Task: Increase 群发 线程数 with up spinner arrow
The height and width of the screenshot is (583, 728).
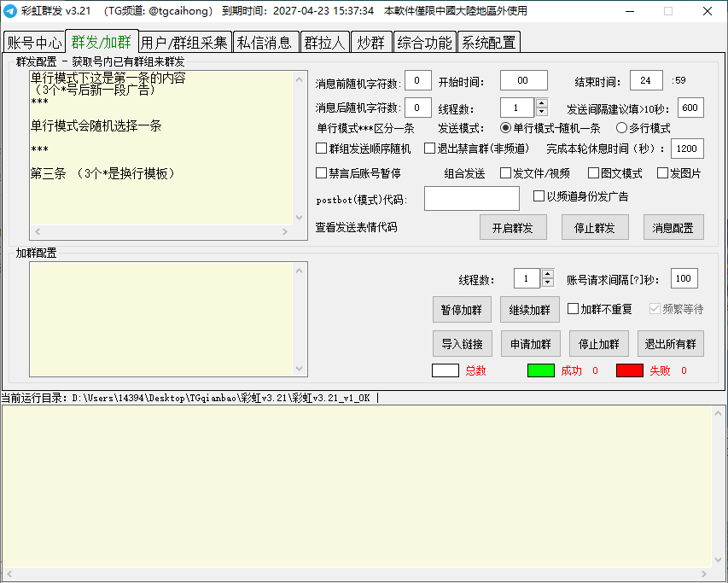Action: pyautogui.click(x=541, y=103)
